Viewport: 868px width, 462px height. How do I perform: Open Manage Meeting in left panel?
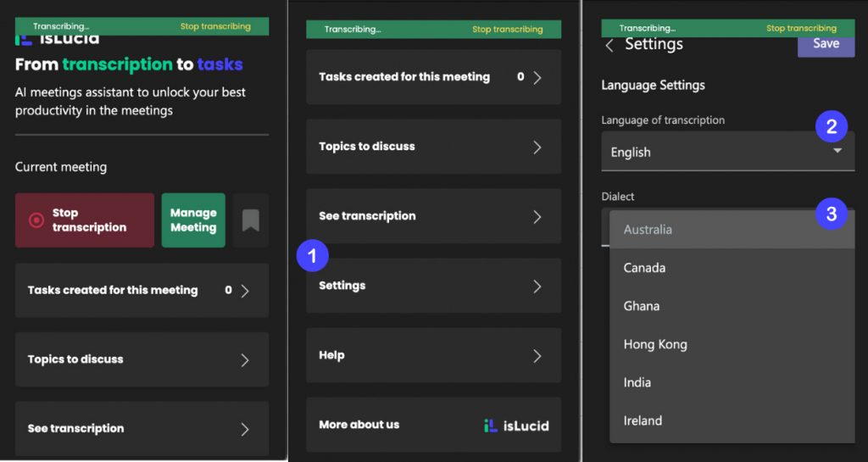pos(193,220)
